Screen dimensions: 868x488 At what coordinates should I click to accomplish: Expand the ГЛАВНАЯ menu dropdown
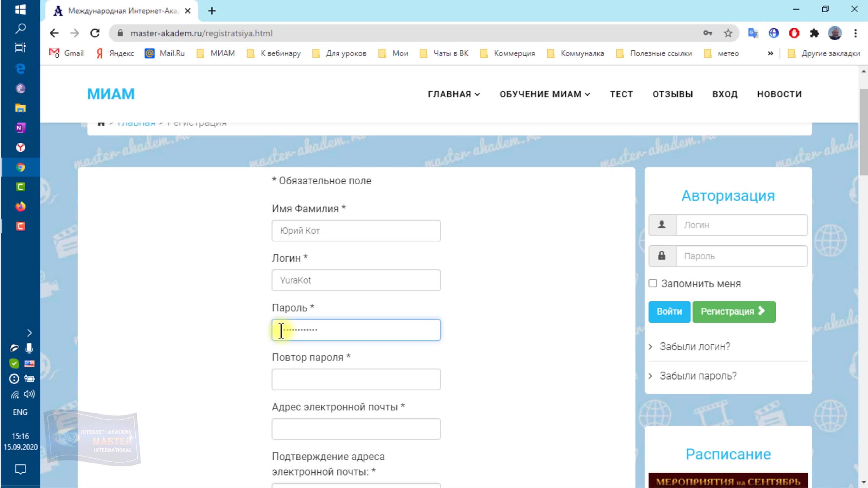point(454,94)
